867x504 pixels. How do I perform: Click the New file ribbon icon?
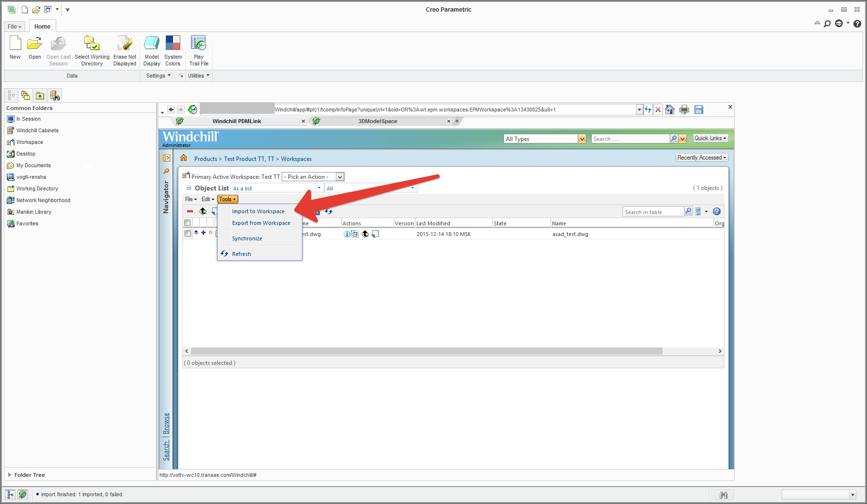tap(15, 43)
